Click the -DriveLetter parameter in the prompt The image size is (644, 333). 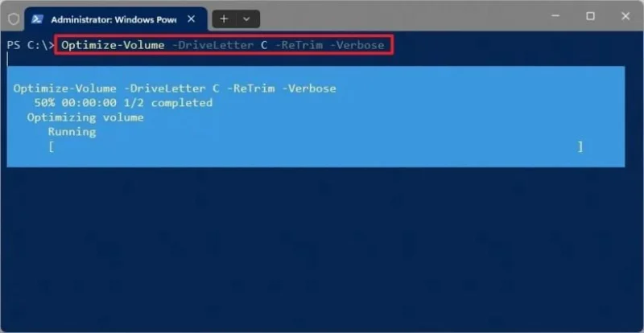(x=213, y=45)
